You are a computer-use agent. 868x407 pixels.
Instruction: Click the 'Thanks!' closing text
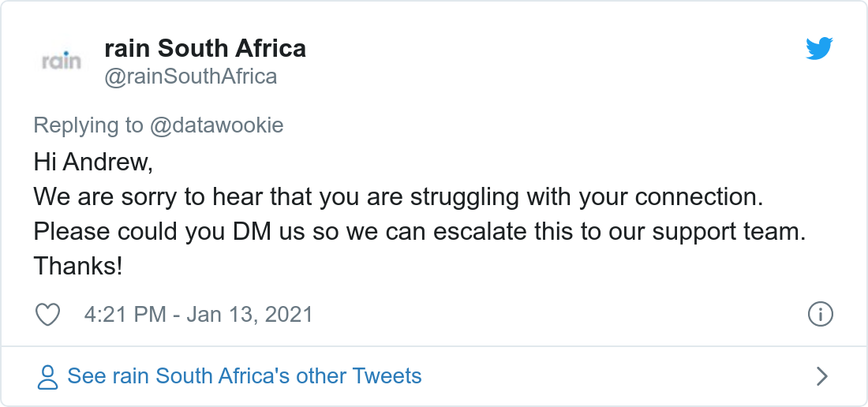pyautogui.click(x=77, y=267)
